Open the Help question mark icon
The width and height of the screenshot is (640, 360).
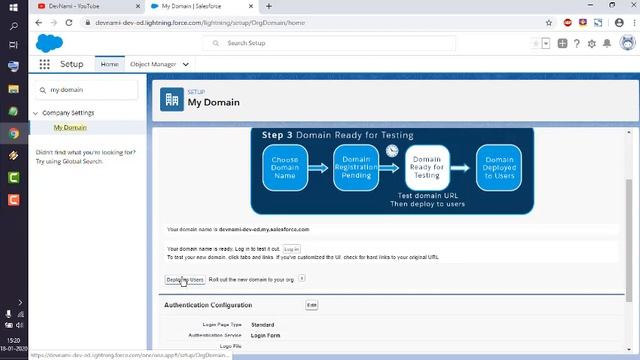(576, 43)
